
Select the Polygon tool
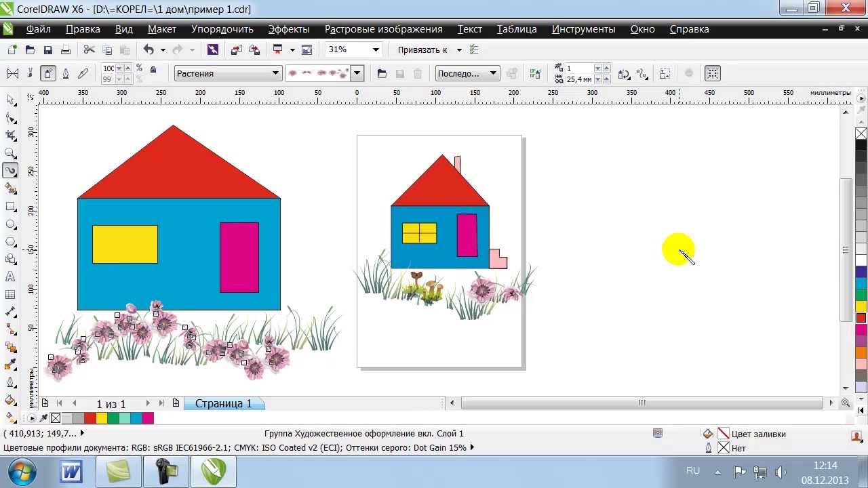(x=10, y=241)
